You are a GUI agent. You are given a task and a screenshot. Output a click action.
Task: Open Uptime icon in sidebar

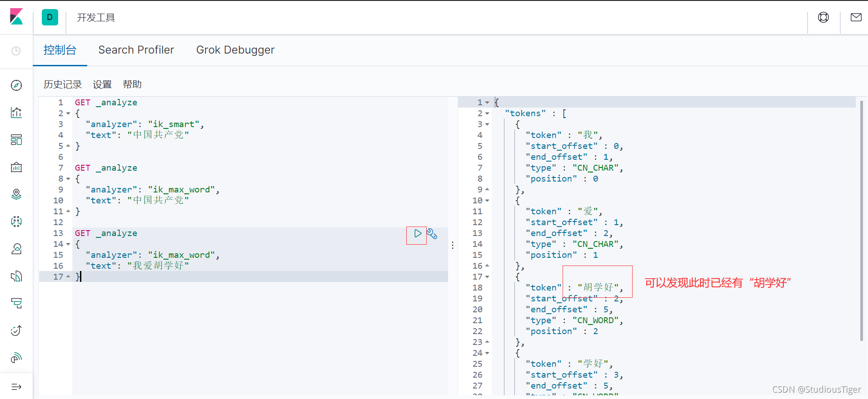[x=16, y=330]
